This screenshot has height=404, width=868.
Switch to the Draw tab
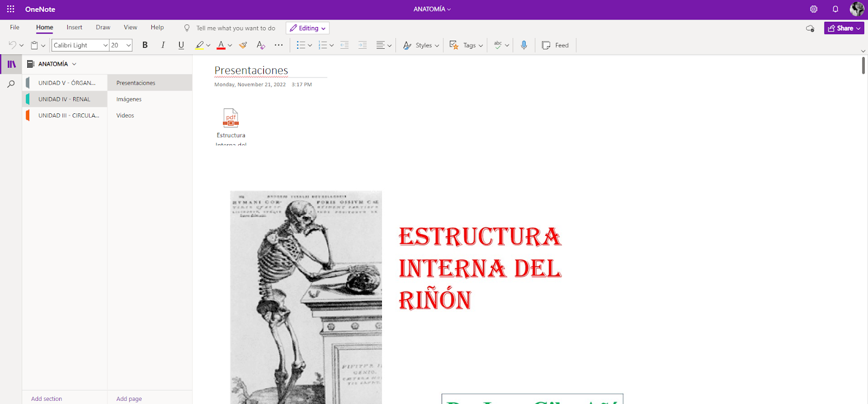[x=103, y=28]
